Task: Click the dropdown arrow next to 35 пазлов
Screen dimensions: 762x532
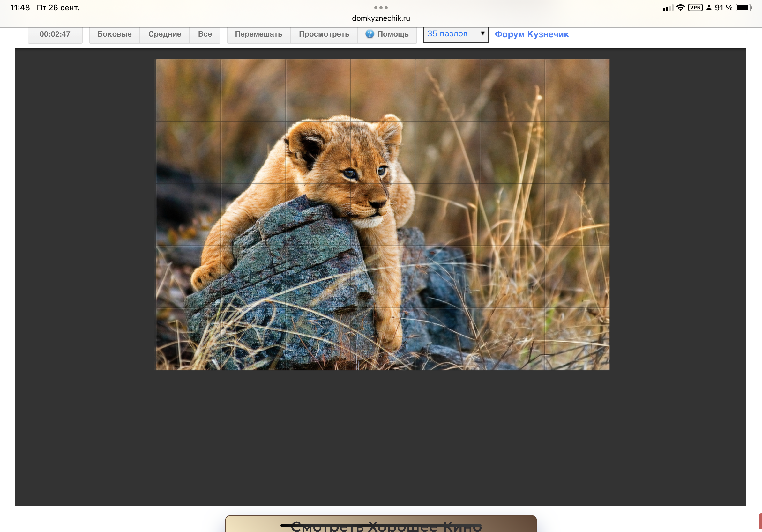Action: point(482,33)
